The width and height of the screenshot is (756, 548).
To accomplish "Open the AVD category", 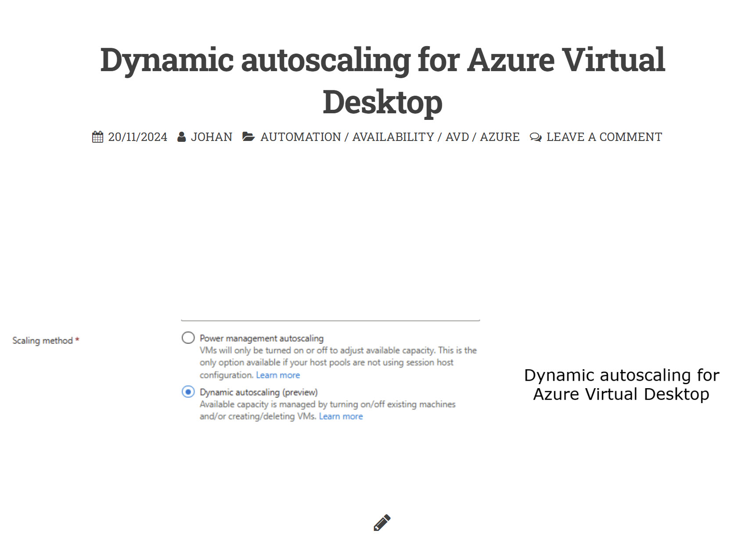I will pos(457,137).
